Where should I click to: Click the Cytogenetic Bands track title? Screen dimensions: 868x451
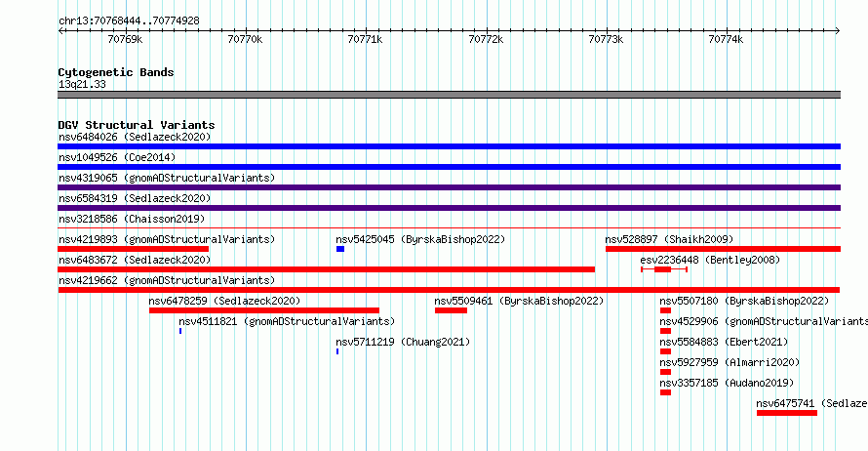116,72
